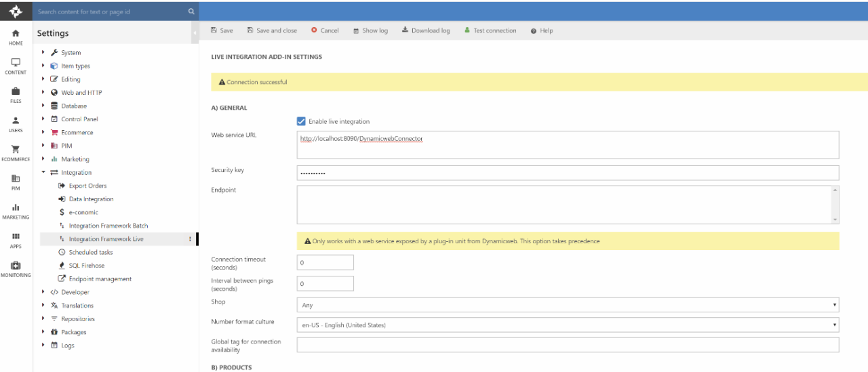Uncheck the Enable live integration checkbox
Viewport: 868px width, 372px height.
[x=301, y=121]
